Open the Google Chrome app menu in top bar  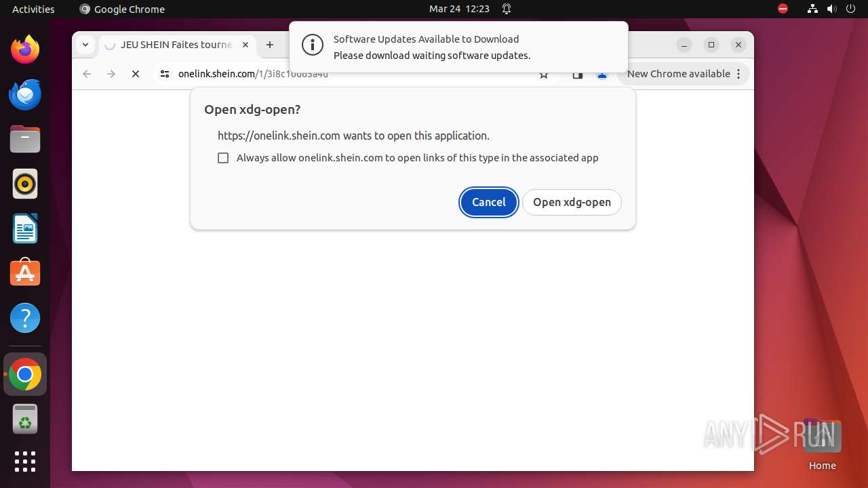coord(122,9)
